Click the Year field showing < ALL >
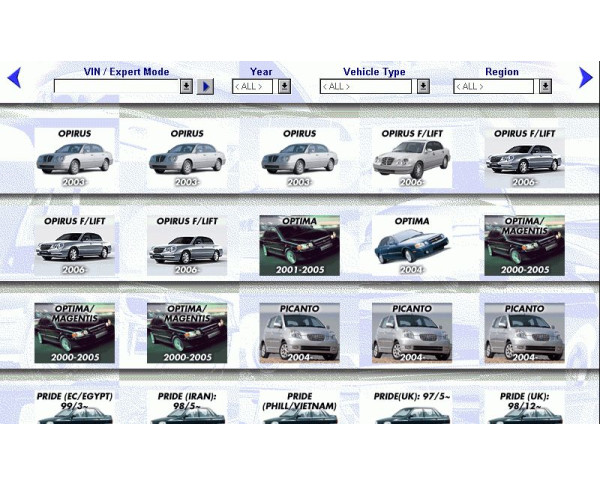Viewport: 600px width, 485px height. (x=252, y=87)
